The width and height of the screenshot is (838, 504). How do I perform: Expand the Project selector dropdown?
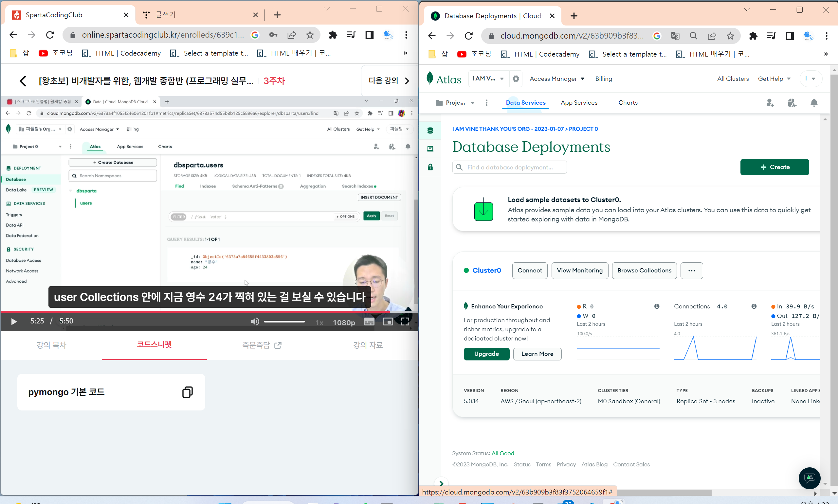point(455,103)
